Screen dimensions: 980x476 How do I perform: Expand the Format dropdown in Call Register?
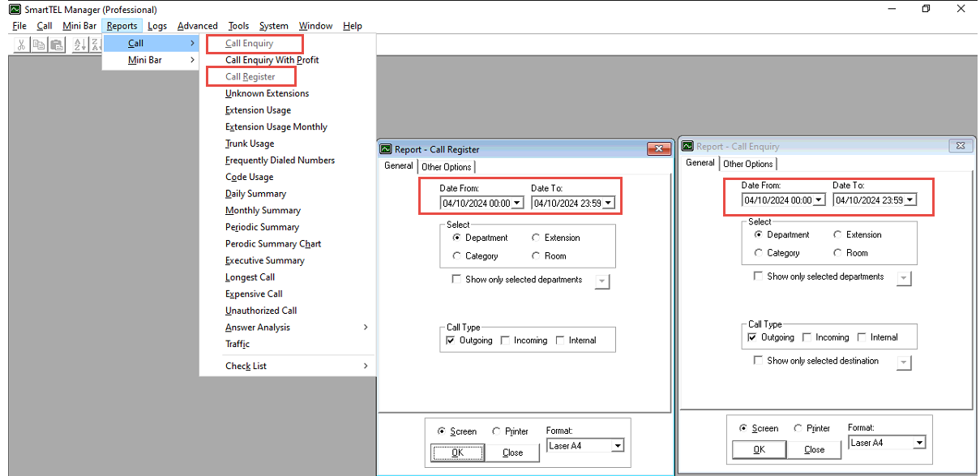click(618, 446)
